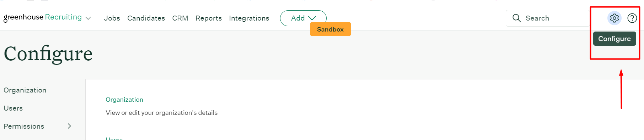Click the magnifying glass search icon
The image size is (644, 140).
516,18
